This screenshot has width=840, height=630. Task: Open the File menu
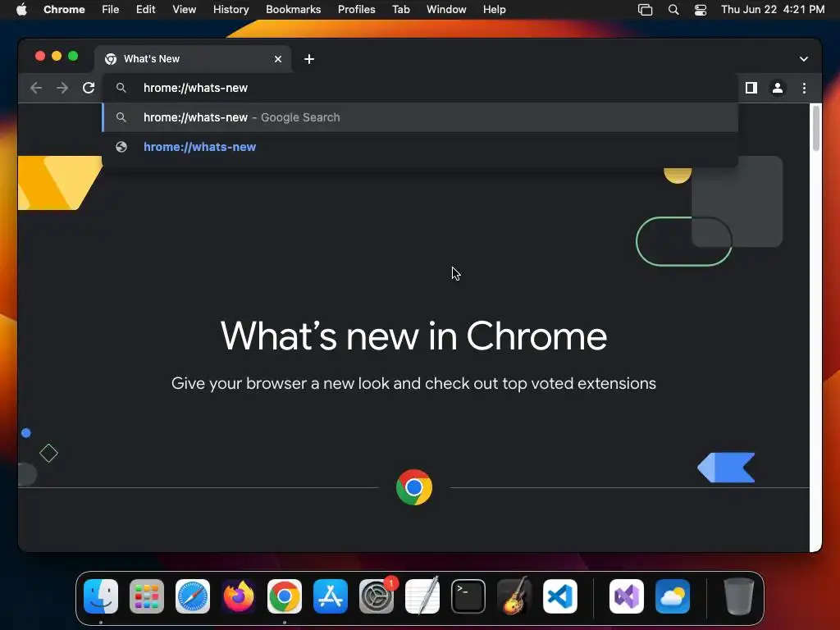(x=111, y=9)
